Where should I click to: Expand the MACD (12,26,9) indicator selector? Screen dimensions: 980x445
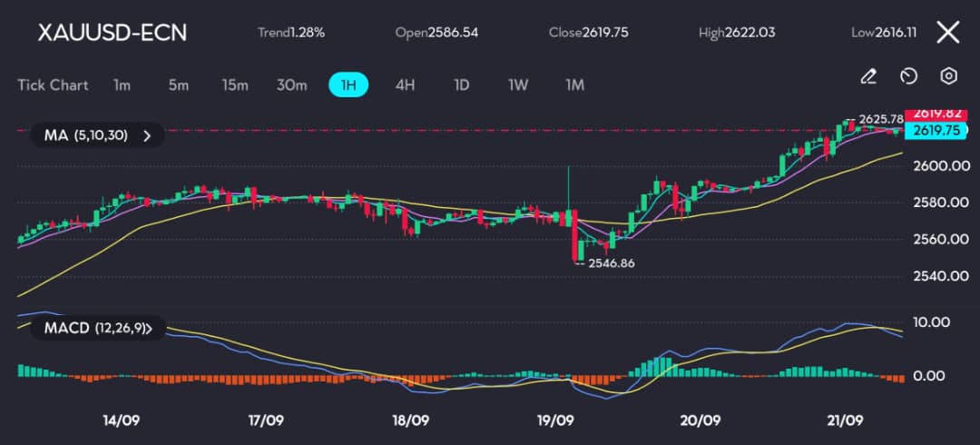coord(97,328)
